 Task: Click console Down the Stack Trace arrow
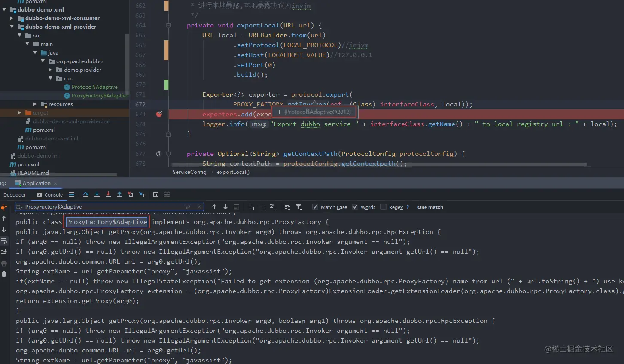tap(4, 230)
